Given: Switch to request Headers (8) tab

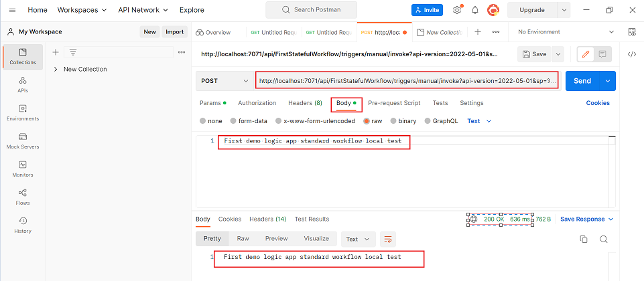Looking at the screenshot, I should tap(305, 103).
